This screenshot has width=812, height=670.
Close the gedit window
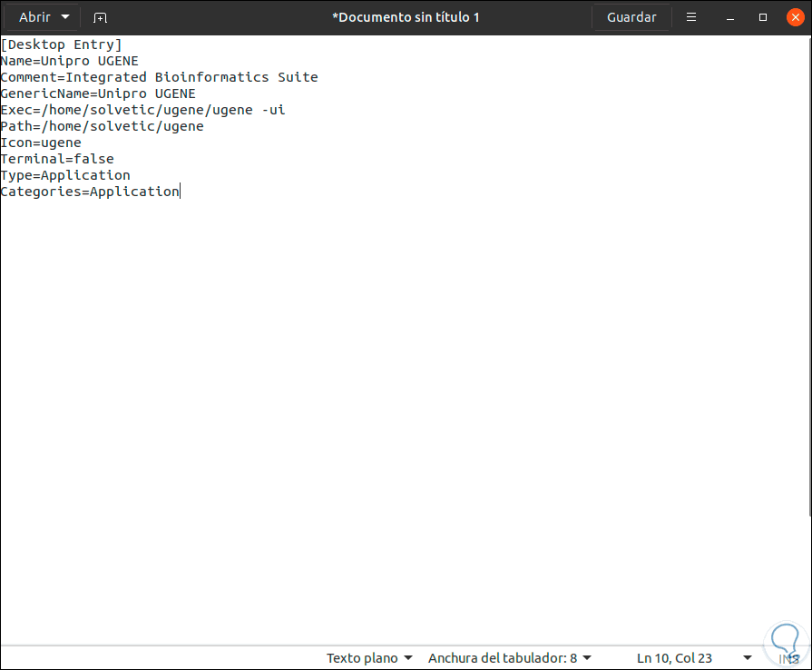pos(796,17)
